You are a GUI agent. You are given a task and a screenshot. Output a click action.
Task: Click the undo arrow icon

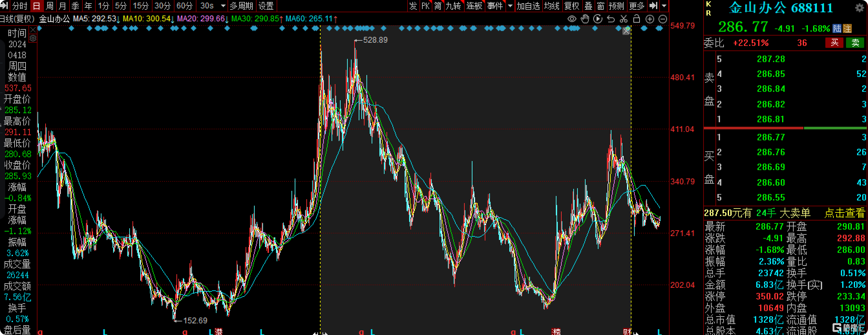pyautogui.click(x=611, y=19)
